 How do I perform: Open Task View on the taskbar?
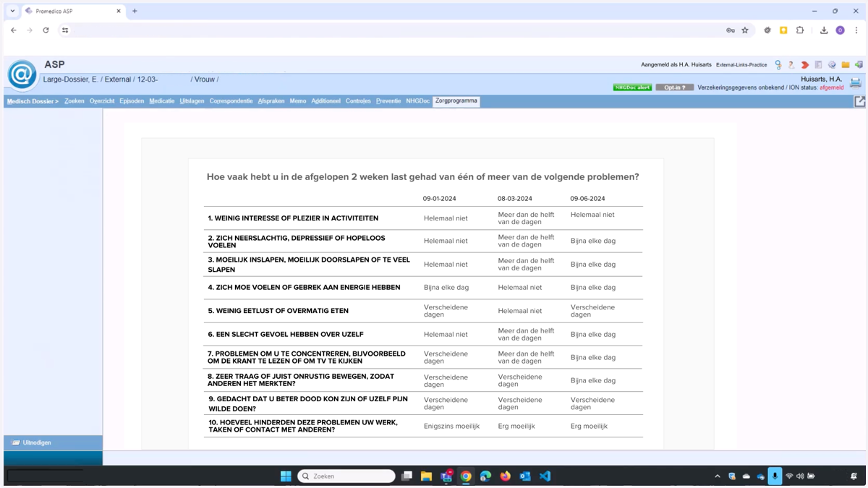[407, 476]
